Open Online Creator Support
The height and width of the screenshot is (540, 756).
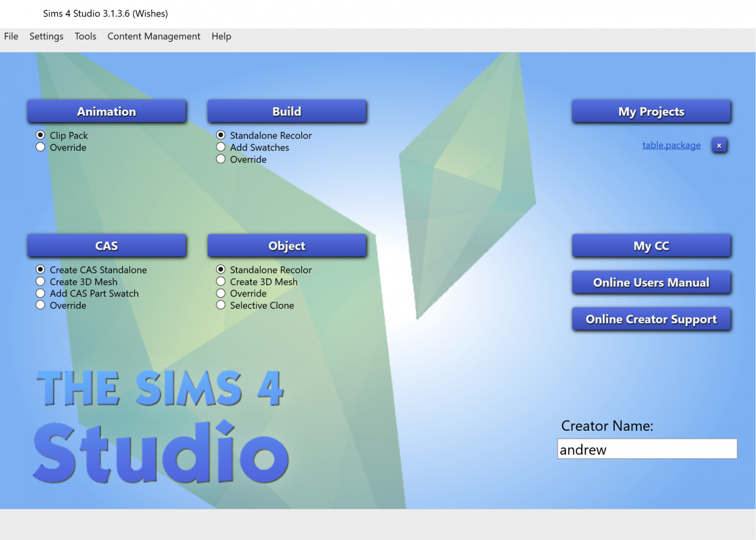pyautogui.click(x=651, y=319)
